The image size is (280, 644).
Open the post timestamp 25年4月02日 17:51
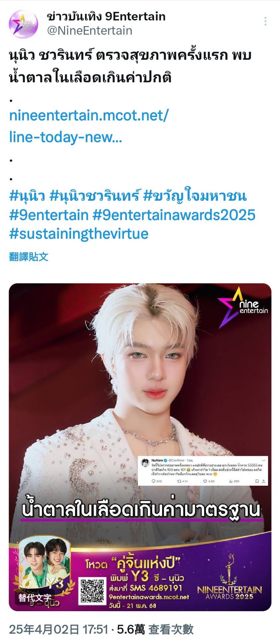[59, 629]
